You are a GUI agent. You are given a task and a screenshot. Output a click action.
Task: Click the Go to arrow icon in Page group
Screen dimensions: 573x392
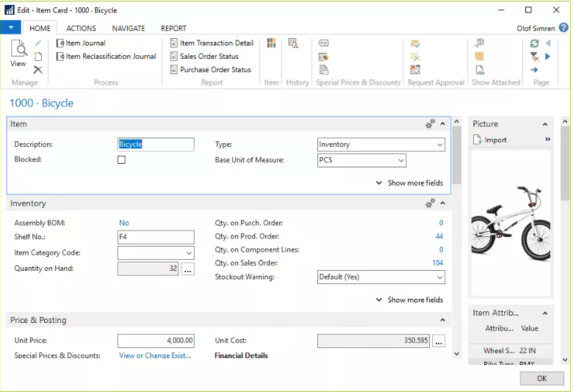[534, 70]
